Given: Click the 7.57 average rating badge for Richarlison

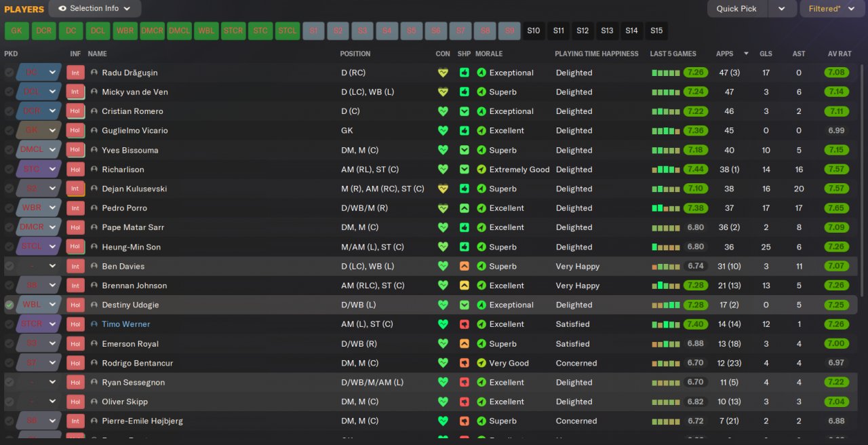Looking at the screenshot, I should tap(836, 170).
